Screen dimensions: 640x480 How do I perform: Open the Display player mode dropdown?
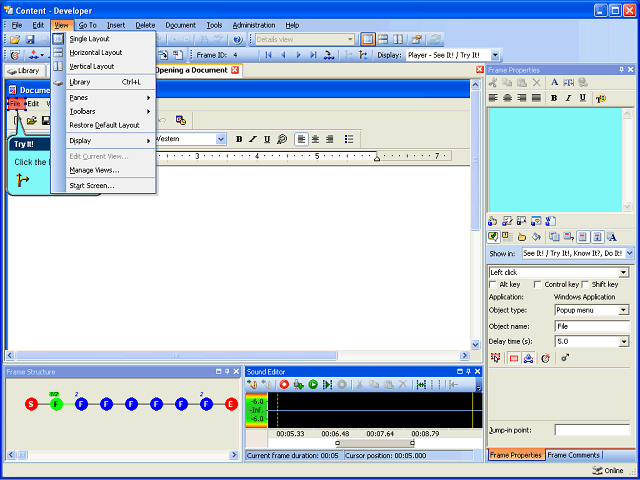(495, 55)
